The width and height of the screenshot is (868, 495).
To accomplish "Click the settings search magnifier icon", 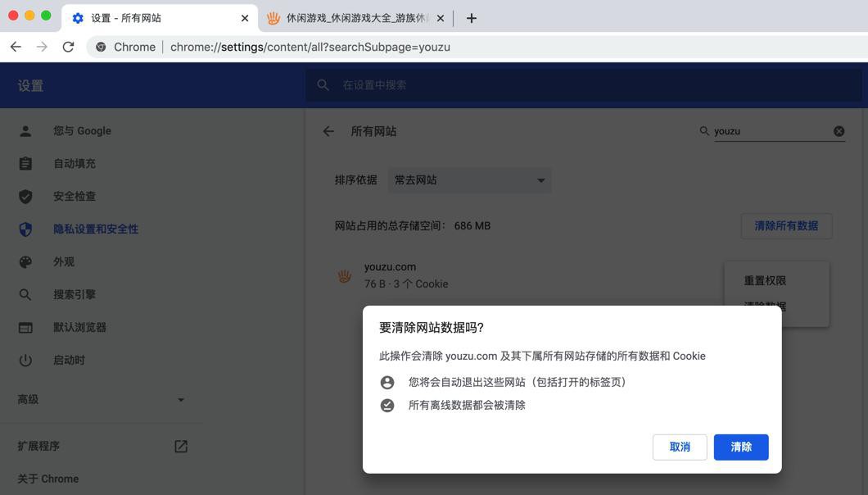I will (323, 84).
